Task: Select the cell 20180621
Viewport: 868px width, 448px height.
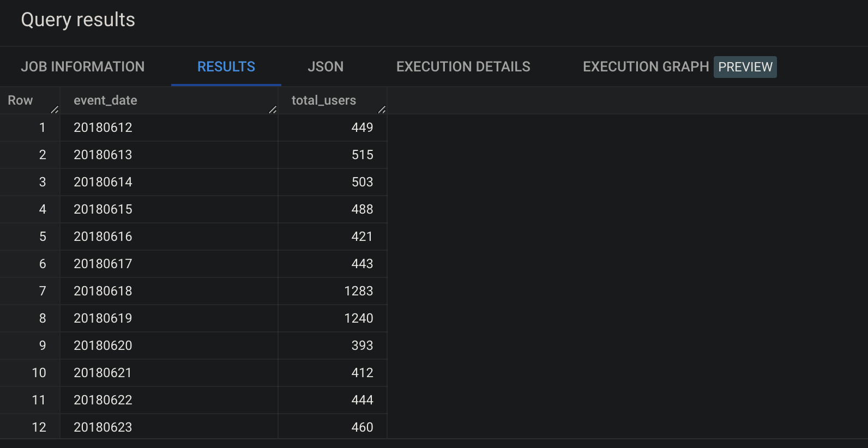Action: 103,373
